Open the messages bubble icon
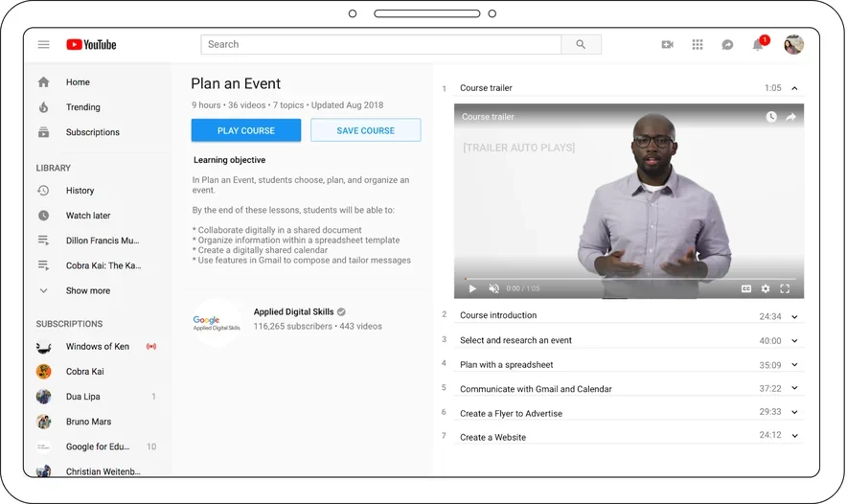The height and width of the screenshot is (504, 847). click(x=727, y=45)
